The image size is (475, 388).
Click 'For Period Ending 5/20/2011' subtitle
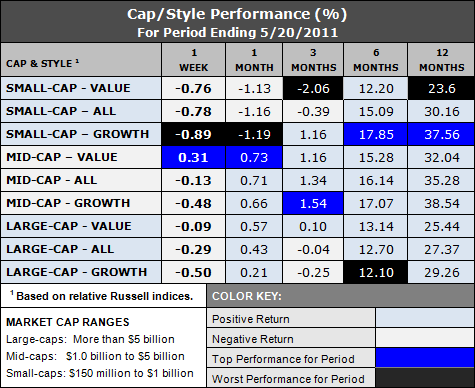point(238,33)
